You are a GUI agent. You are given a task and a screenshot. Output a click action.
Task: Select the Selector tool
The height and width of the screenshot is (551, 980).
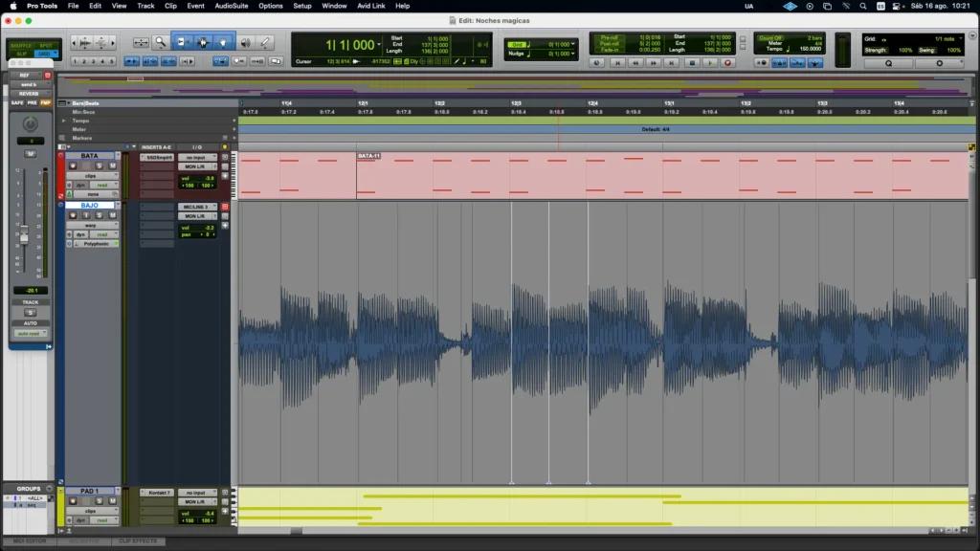203,42
